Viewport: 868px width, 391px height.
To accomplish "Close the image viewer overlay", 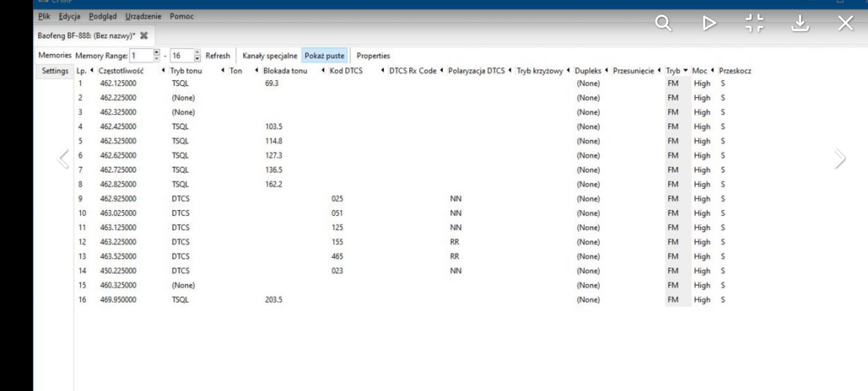I will click(846, 23).
